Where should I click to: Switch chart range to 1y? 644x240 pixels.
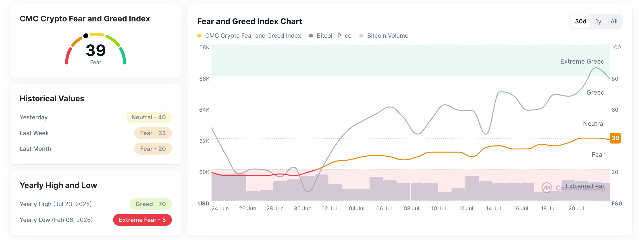pos(598,21)
